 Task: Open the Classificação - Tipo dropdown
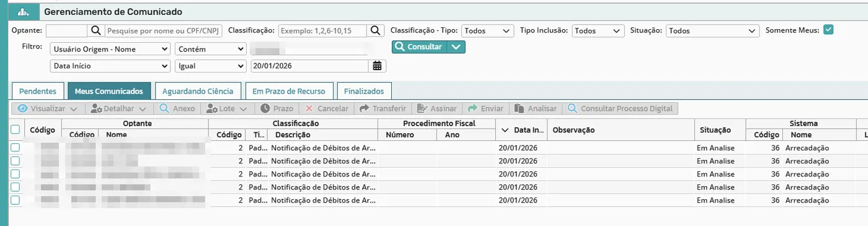point(487,30)
